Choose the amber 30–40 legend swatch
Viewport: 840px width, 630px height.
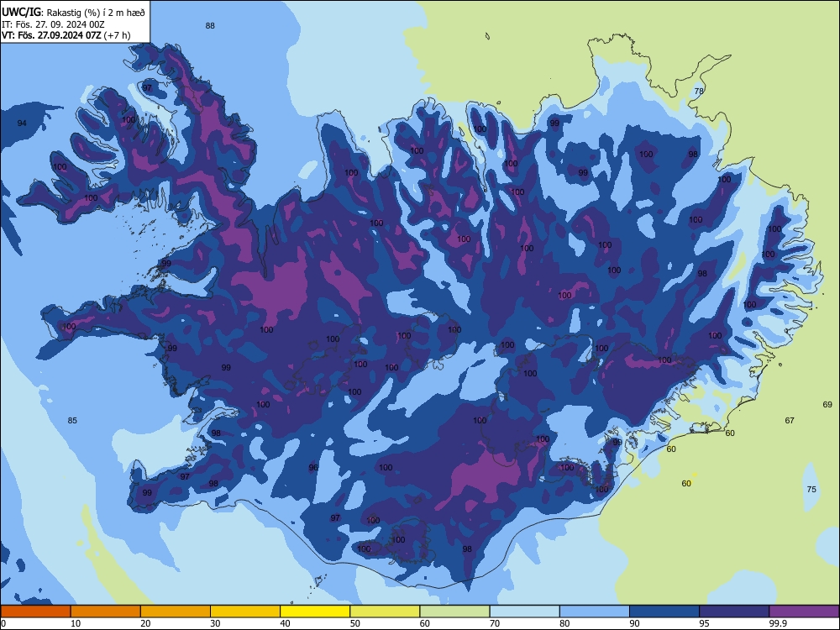245,612
